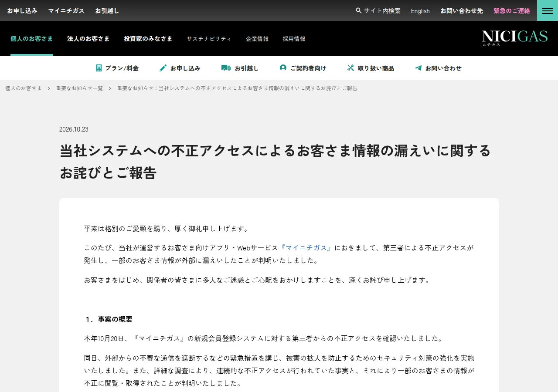Viewport: 558px width, 392px height.
Task: Go to 個人のお客さま breadcrumb
Action: [24, 88]
